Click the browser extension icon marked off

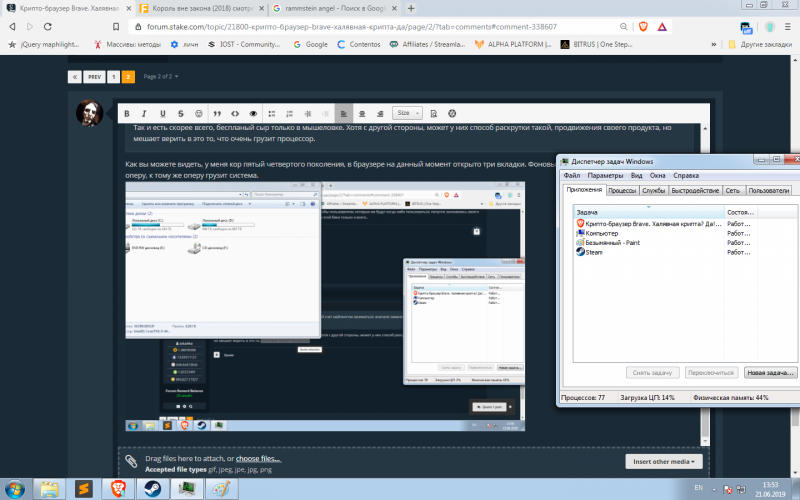click(746, 27)
